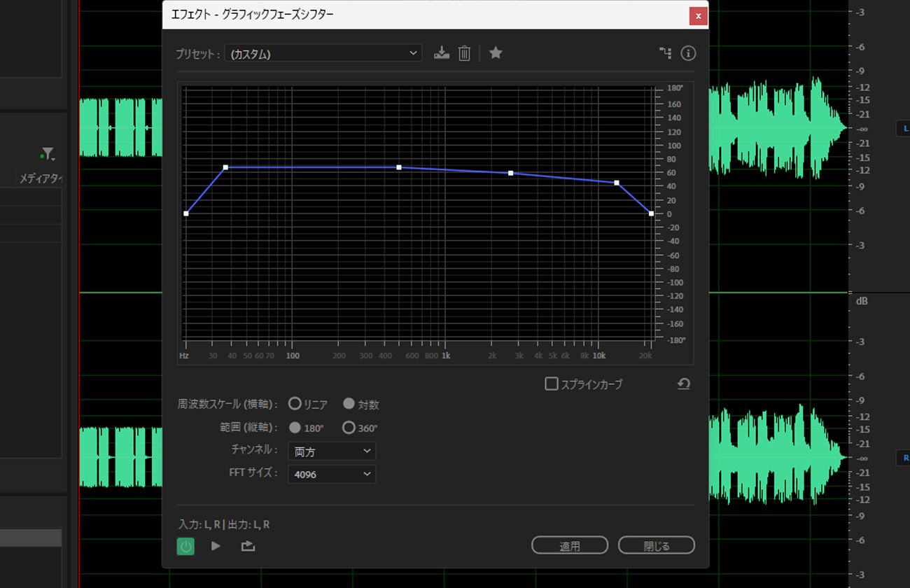Viewport: 910px width, 588px height.
Task: Click the 閉じる button
Action: [656, 545]
